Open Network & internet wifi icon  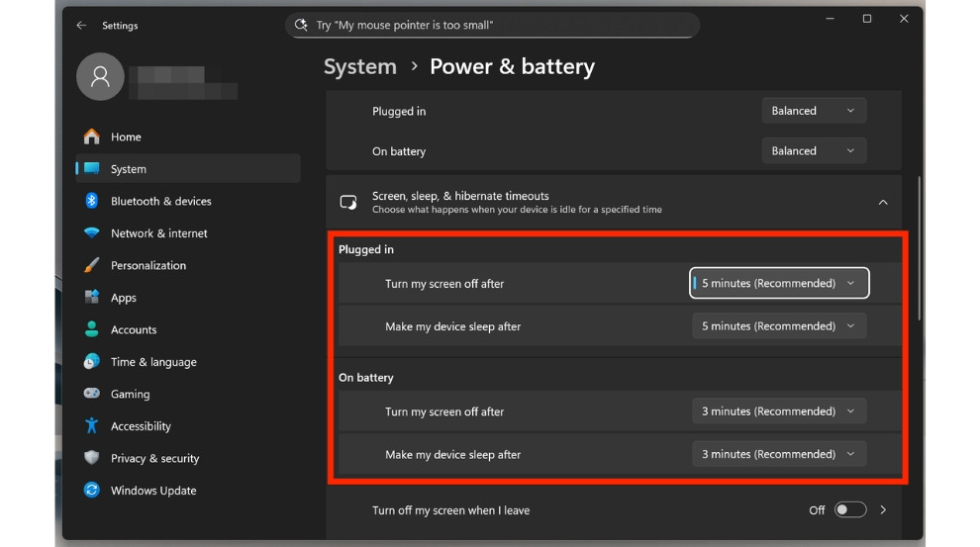(92, 233)
